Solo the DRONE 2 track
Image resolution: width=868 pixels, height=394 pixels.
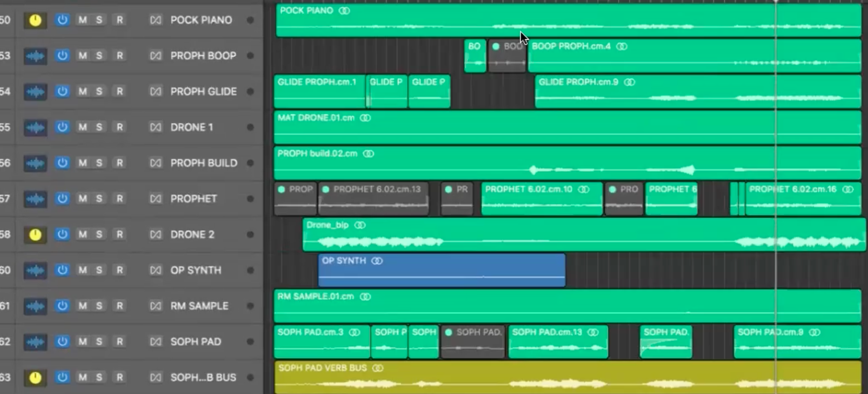[x=99, y=234]
